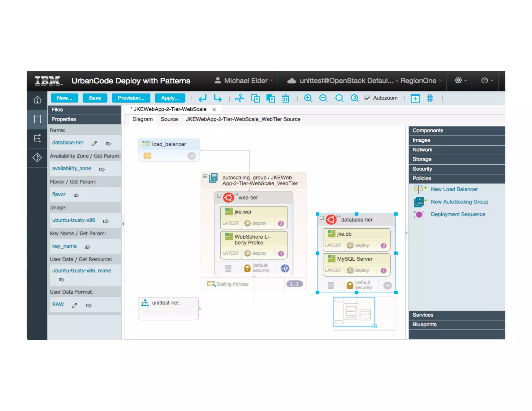Viewport: 532px width, 411px height.
Task: Toggle the Autozoom checkbox
Action: pyautogui.click(x=367, y=98)
